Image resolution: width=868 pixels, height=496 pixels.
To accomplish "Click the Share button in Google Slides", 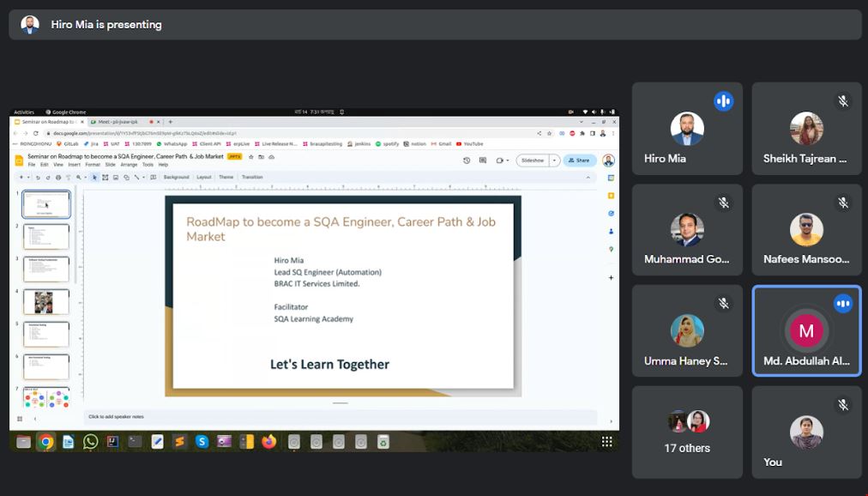I will point(580,160).
